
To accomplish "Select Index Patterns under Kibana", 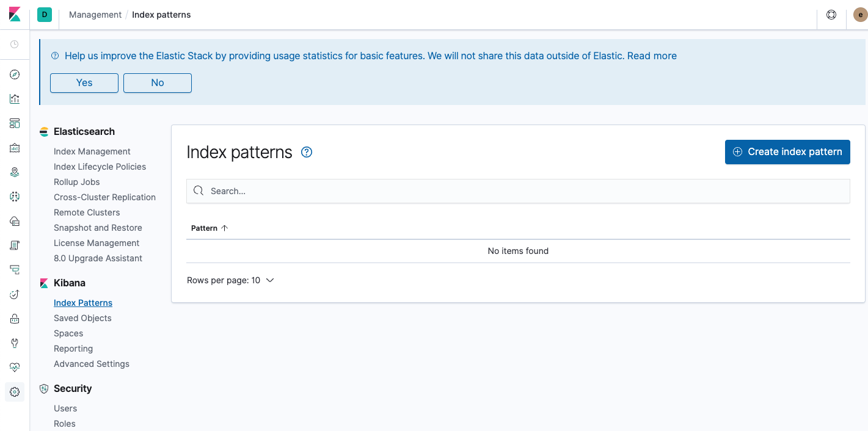I will pyautogui.click(x=83, y=303).
